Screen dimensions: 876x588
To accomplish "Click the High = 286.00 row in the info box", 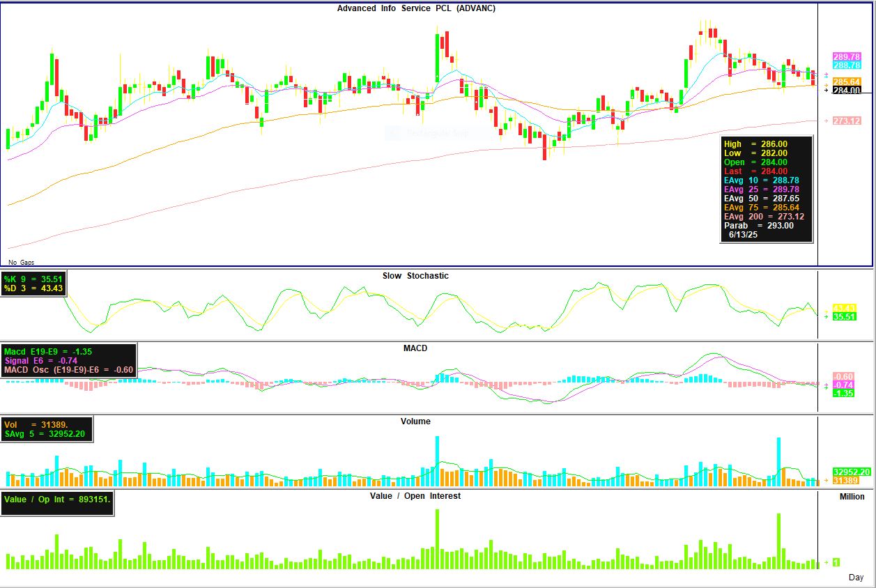I will [x=755, y=144].
